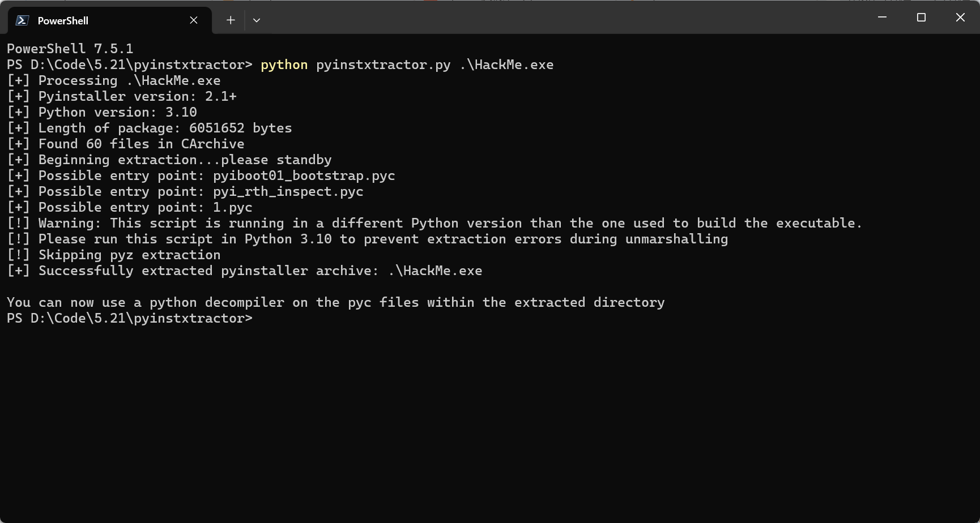This screenshot has height=523, width=980.
Task: Click the pyiboot01_bootstrap.pyc entry point text
Action: click(304, 175)
